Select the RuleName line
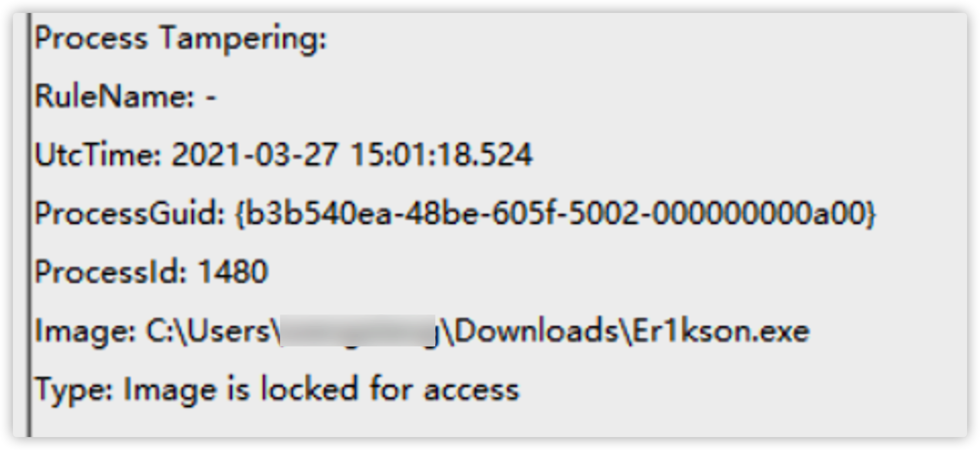This screenshot has height=450, width=980. coord(125,96)
